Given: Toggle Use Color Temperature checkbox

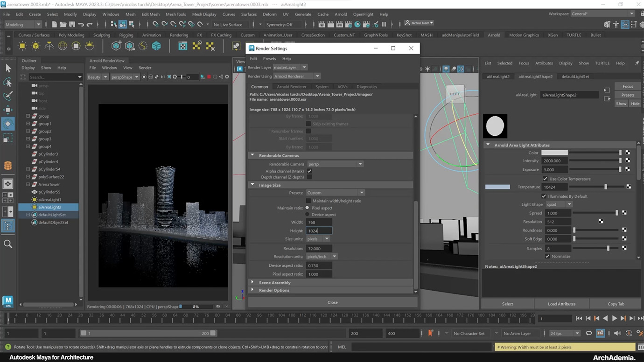Looking at the screenshot, I should (545, 179).
